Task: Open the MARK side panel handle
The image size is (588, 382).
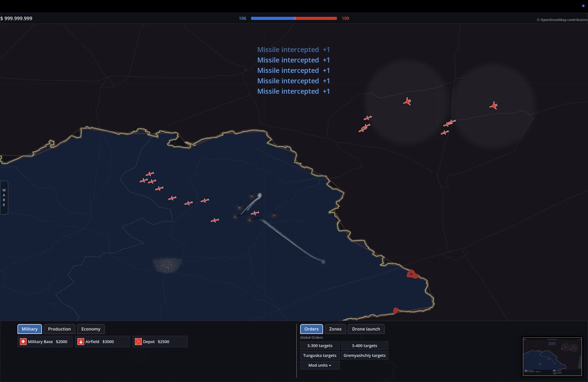Action: tap(4, 197)
